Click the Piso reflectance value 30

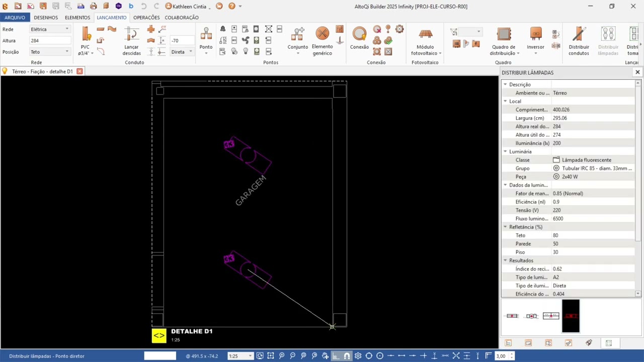(593, 252)
